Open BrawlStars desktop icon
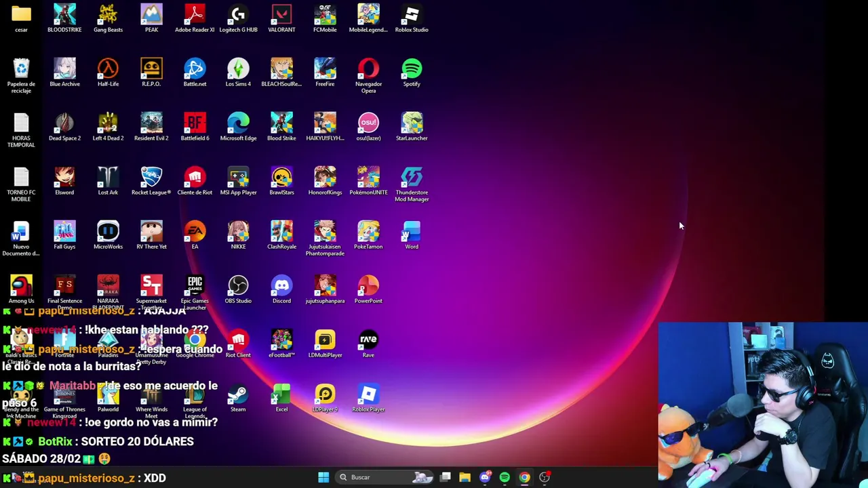Screen dimensions: 868x488 tap(281, 181)
